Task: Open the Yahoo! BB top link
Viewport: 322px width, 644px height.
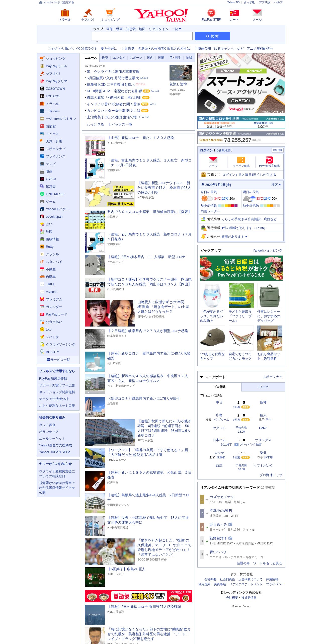Action: click(x=233, y=3)
